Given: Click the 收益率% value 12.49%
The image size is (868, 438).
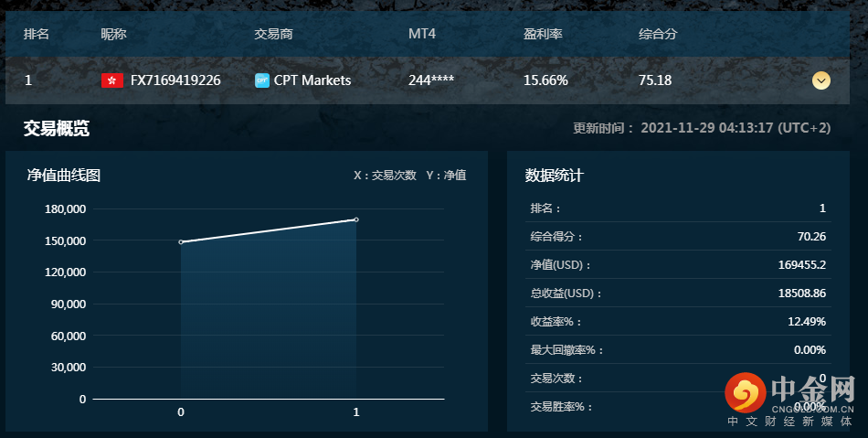Looking at the screenshot, I should tap(806, 322).
